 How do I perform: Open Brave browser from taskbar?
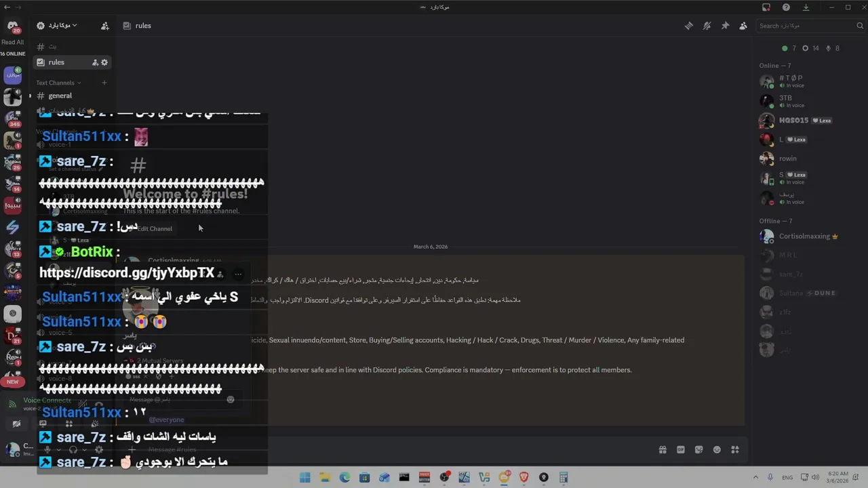click(x=524, y=477)
